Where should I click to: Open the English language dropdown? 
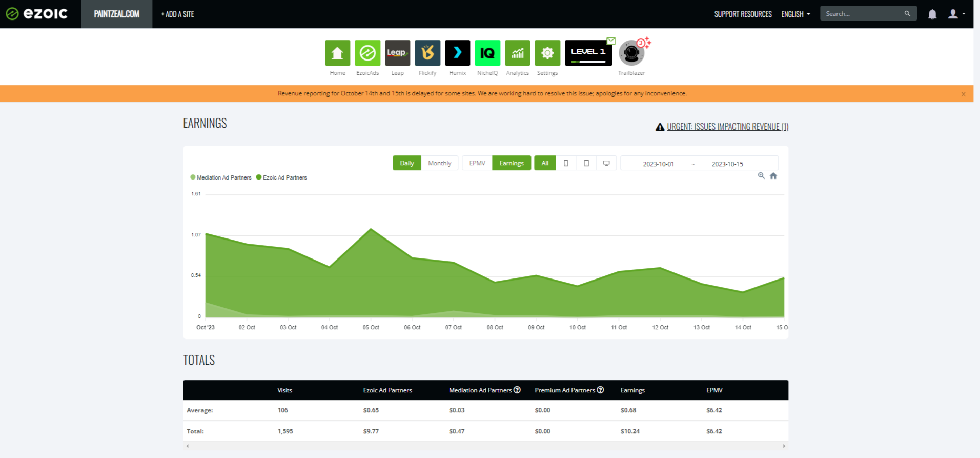(x=795, y=14)
